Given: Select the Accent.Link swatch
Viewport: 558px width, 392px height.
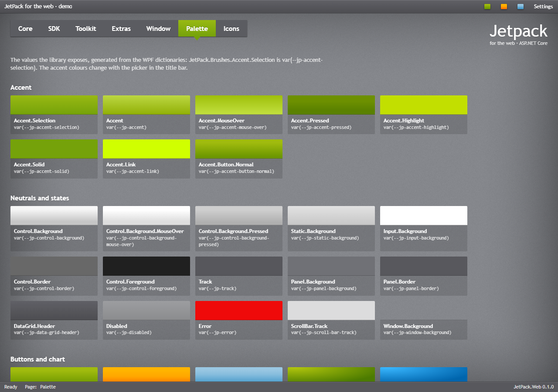Looking at the screenshot, I should pyautogui.click(x=146, y=149).
